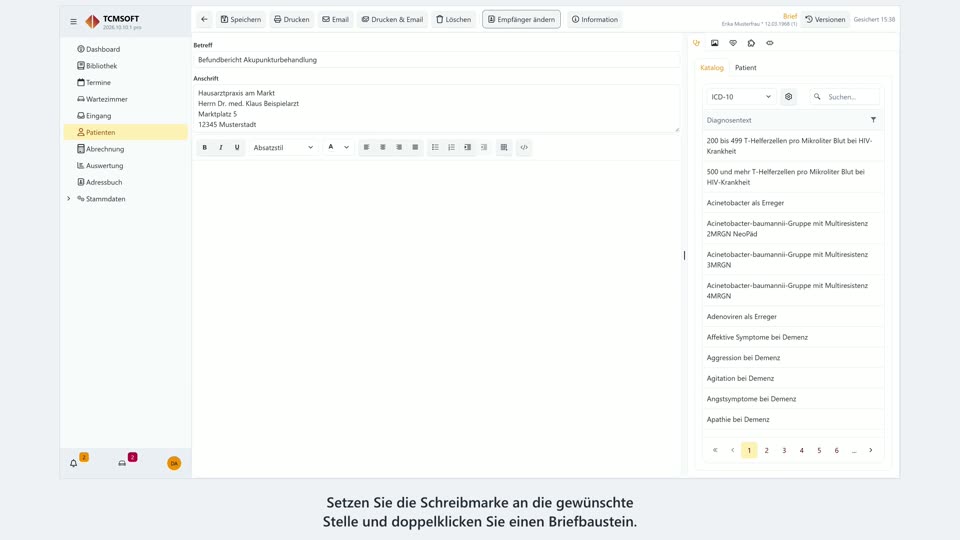Expand the Stammdaten tree item
This screenshot has height=540, width=960.
point(69,199)
